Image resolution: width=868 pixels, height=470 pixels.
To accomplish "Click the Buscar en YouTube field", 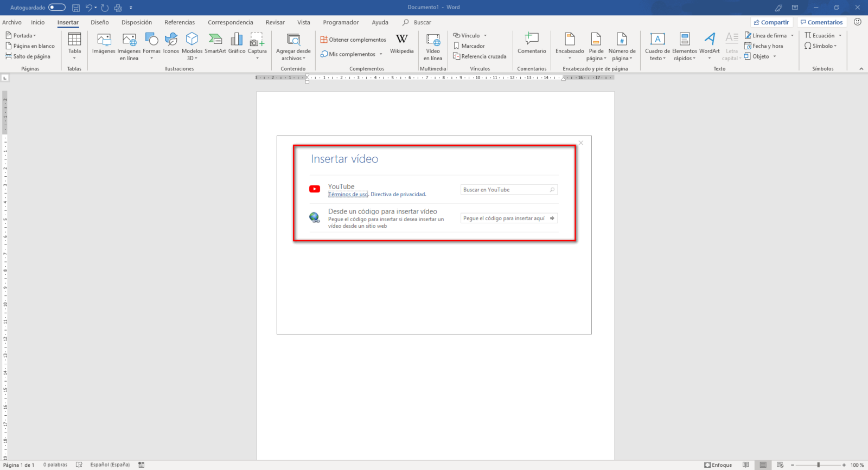I will pyautogui.click(x=505, y=190).
